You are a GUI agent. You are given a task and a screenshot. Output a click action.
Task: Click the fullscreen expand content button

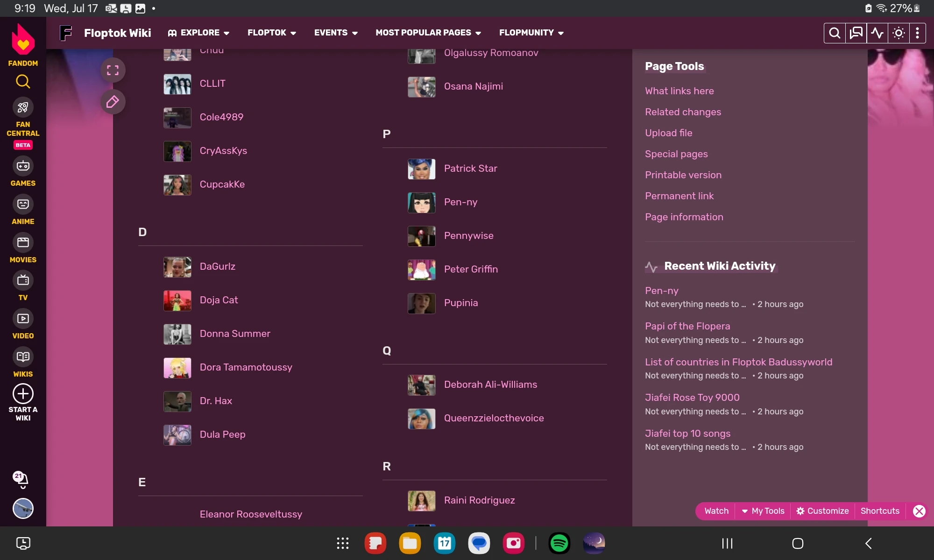tap(113, 70)
